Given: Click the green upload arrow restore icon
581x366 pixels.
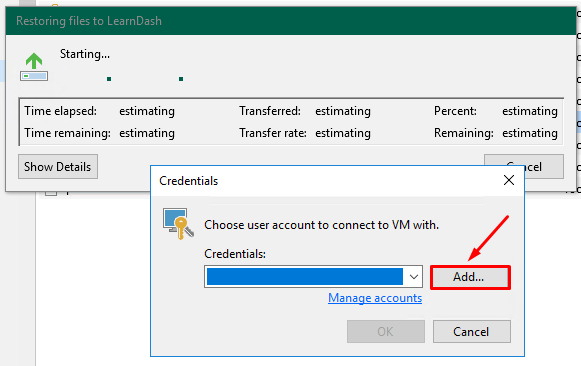Looking at the screenshot, I should pos(34,67).
